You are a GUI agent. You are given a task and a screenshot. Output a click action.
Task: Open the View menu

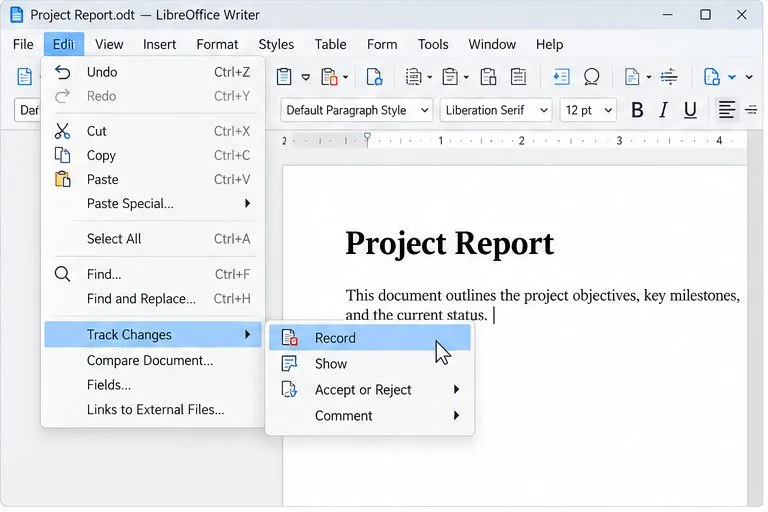coord(109,44)
